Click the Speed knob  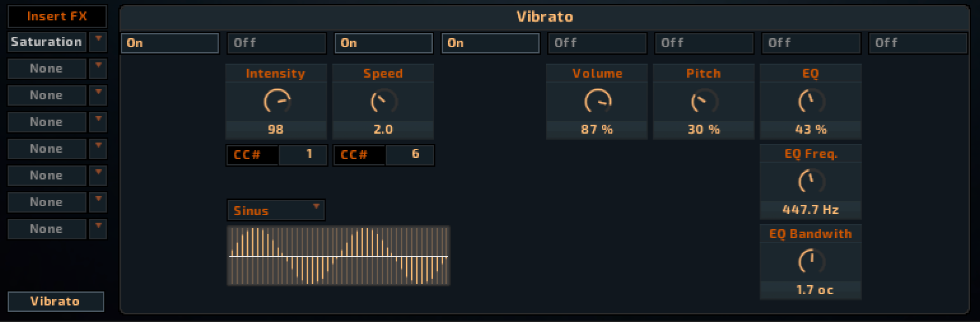coord(383,101)
